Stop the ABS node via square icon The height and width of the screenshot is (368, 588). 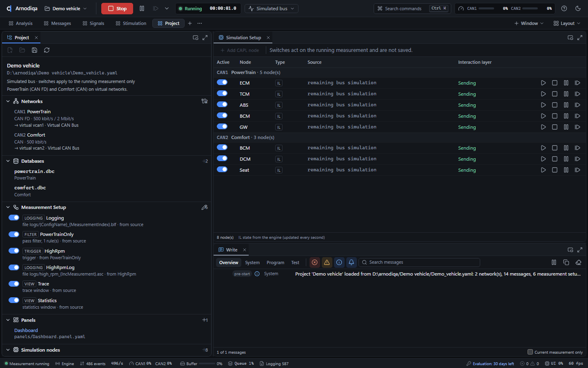555,105
